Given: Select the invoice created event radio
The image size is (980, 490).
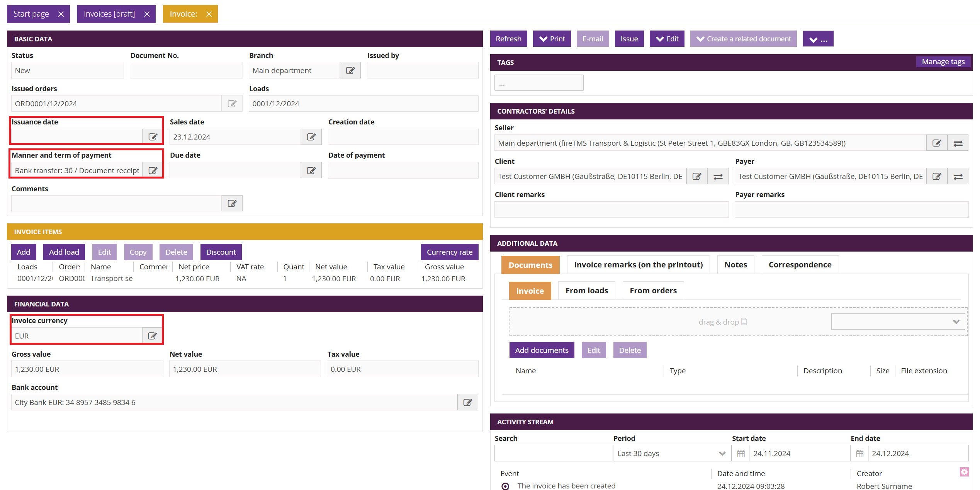Looking at the screenshot, I should (505, 486).
